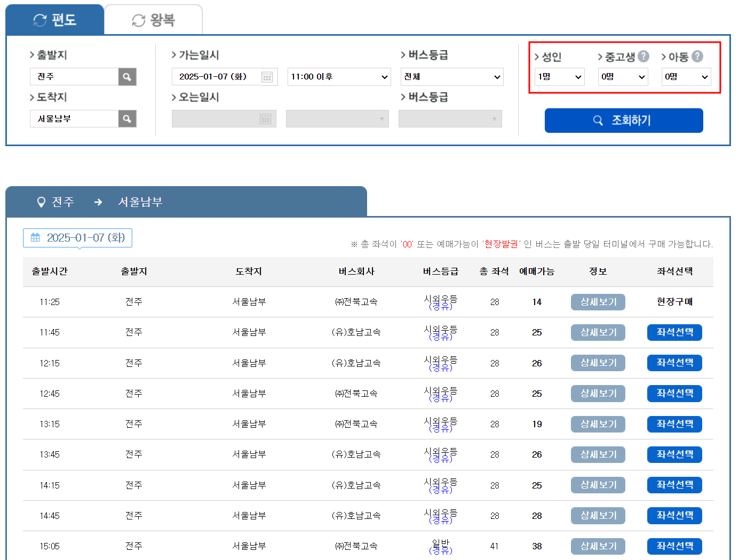Click the 현장구매 text in the 11:25 row
The height and width of the screenshot is (560, 739).
[x=674, y=302]
